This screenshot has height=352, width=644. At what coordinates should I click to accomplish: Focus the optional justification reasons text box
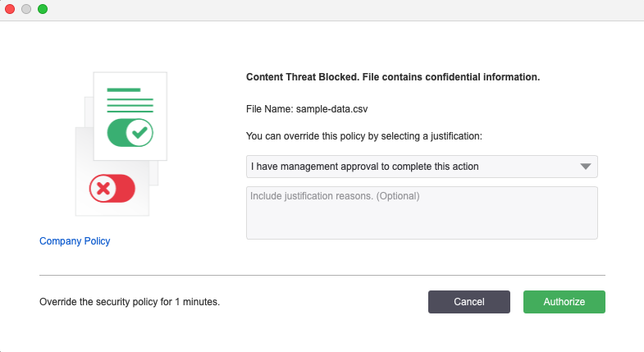(422, 213)
